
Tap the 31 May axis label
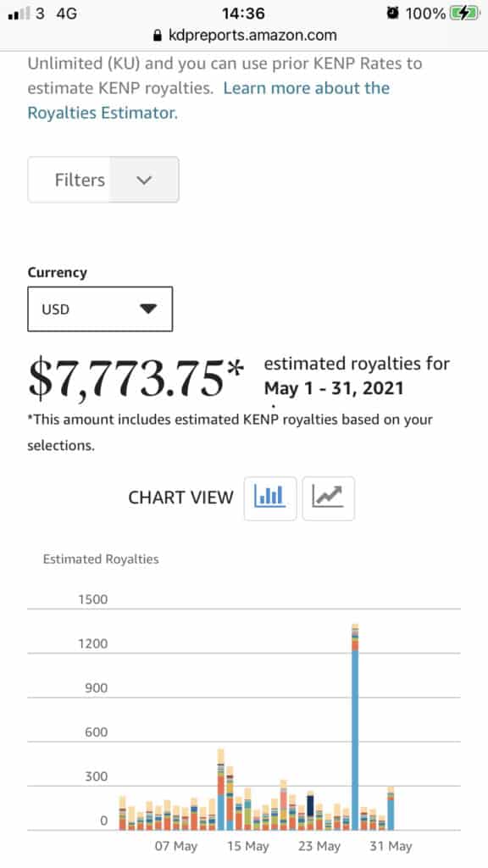pos(391,847)
